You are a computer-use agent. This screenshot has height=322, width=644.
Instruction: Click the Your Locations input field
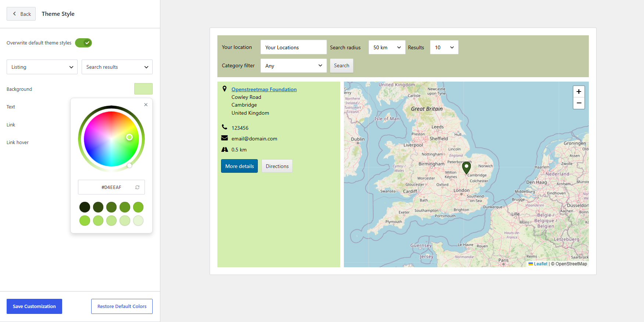coord(293,47)
